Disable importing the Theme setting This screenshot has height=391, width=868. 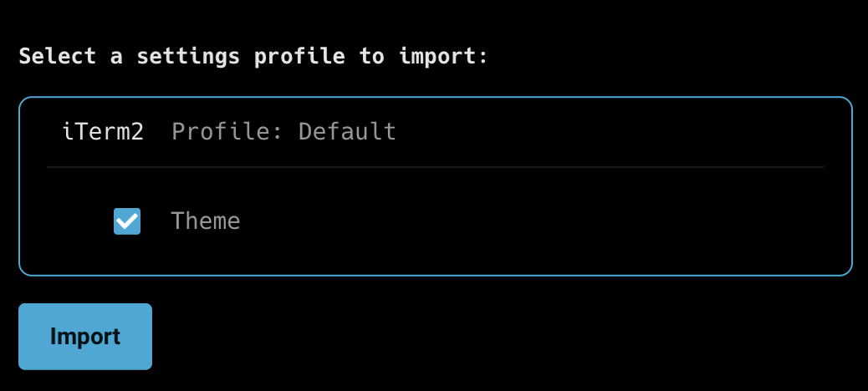127,221
